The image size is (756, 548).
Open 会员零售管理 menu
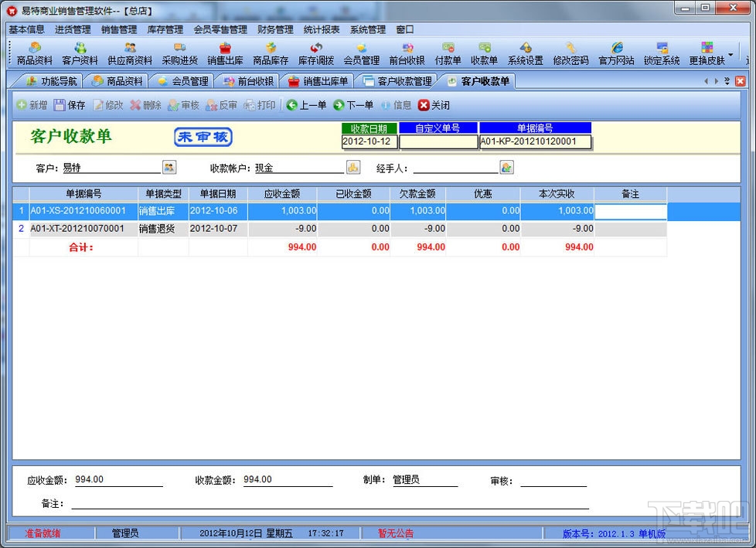tap(220, 29)
